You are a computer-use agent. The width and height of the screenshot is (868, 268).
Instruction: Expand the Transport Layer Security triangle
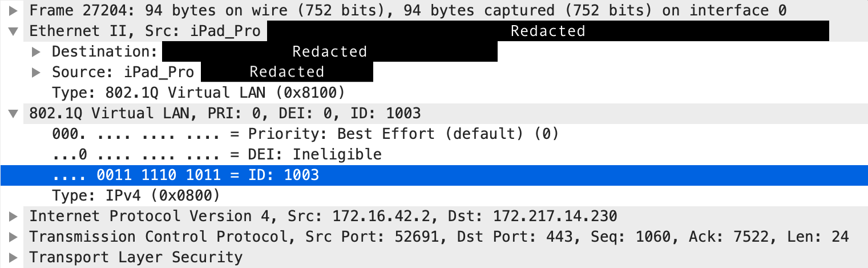click(x=14, y=257)
